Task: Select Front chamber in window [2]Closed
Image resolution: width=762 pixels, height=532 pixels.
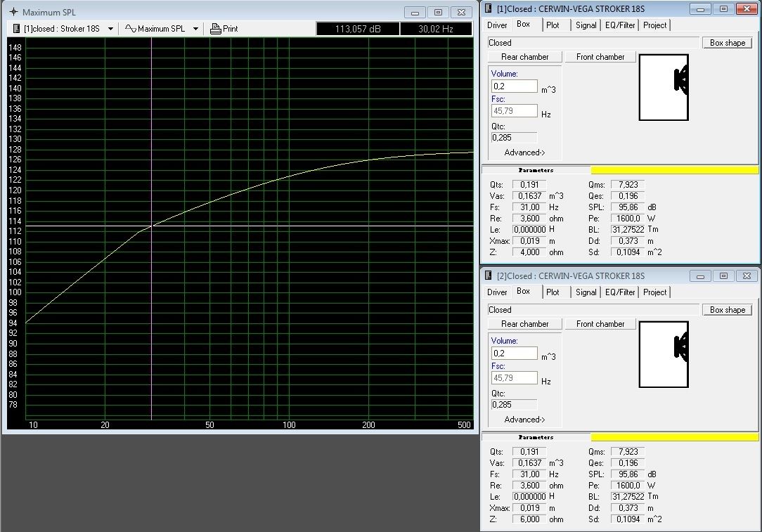Action: (x=600, y=323)
